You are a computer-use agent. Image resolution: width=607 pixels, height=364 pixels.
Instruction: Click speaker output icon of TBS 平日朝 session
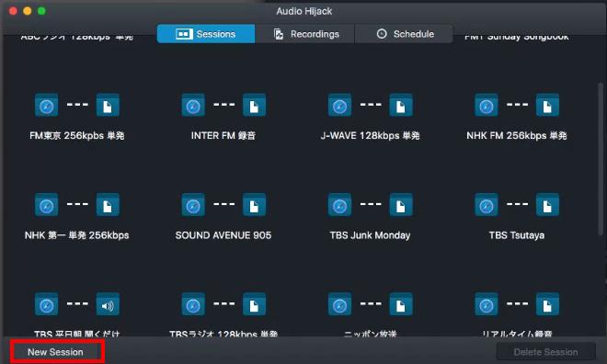click(x=108, y=305)
